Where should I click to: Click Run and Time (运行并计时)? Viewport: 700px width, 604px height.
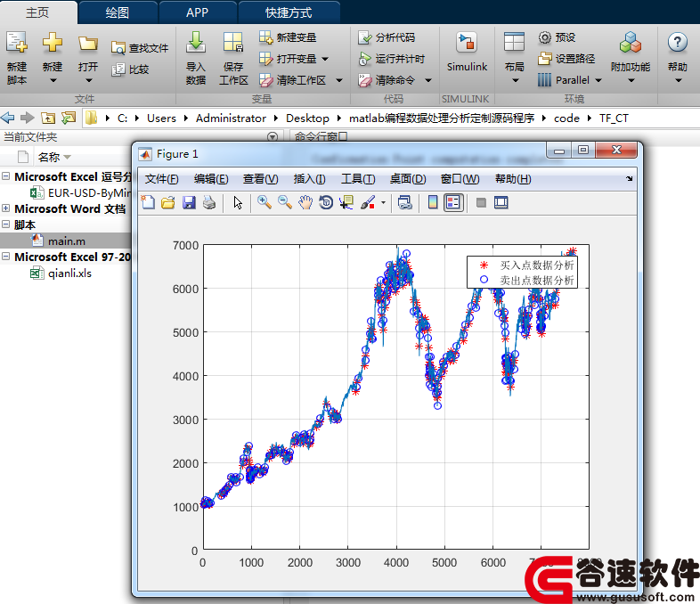pyautogui.click(x=392, y=59)
